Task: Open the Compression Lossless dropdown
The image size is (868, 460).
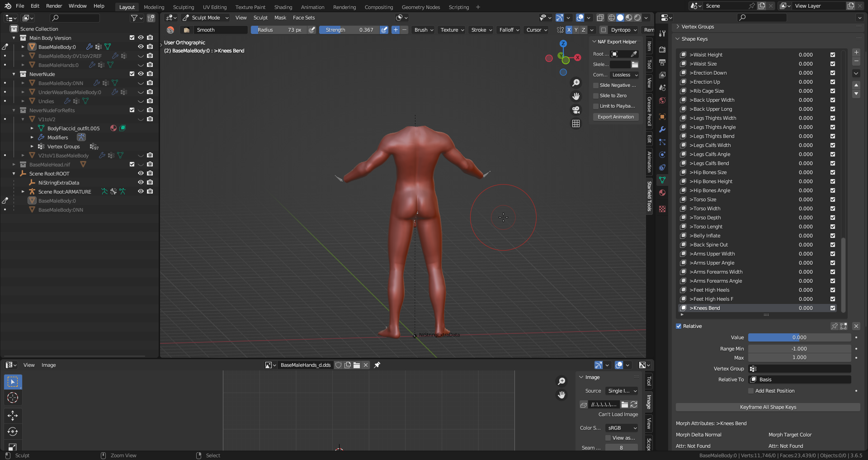Action: (x=624, y=75)
